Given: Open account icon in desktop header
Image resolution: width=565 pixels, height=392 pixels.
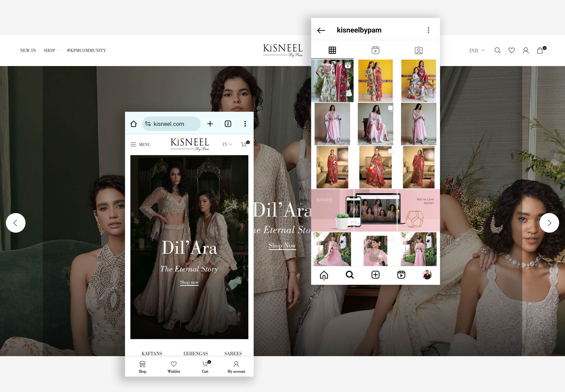Looking at the screenshot, I should [526, 50].
